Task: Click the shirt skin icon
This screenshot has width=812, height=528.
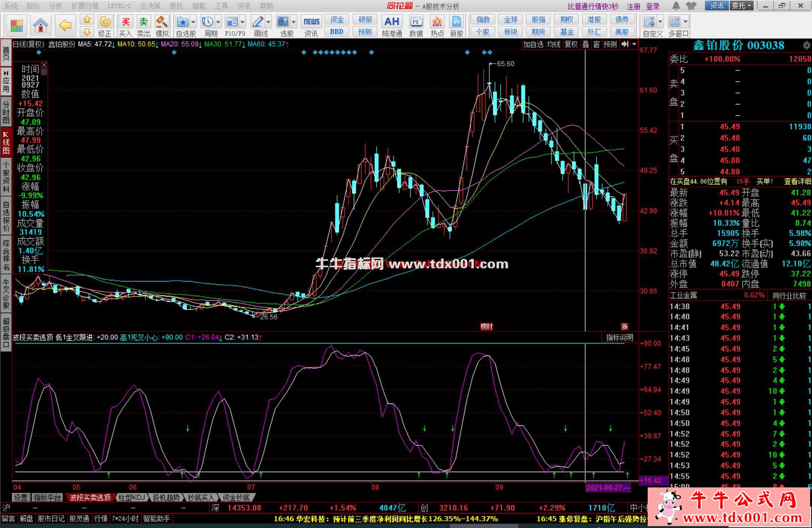Action: pos(691,6)
